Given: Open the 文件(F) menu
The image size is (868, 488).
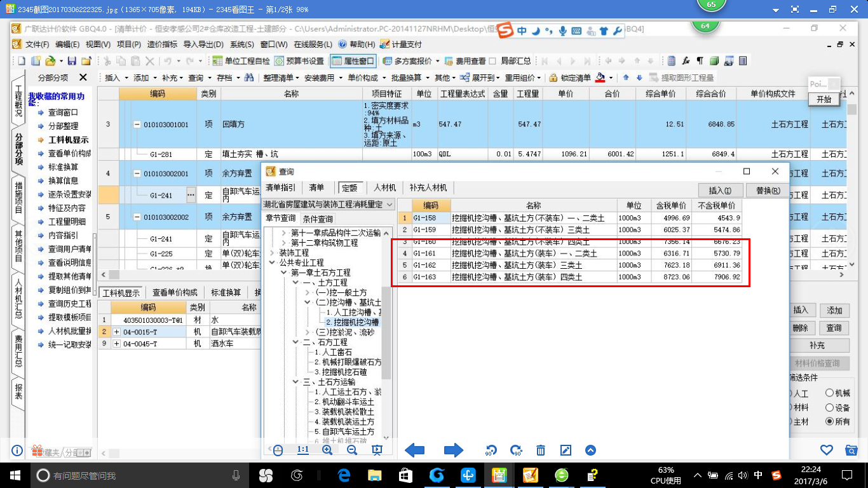Looking at the screenshot, I should pos(37,44).
